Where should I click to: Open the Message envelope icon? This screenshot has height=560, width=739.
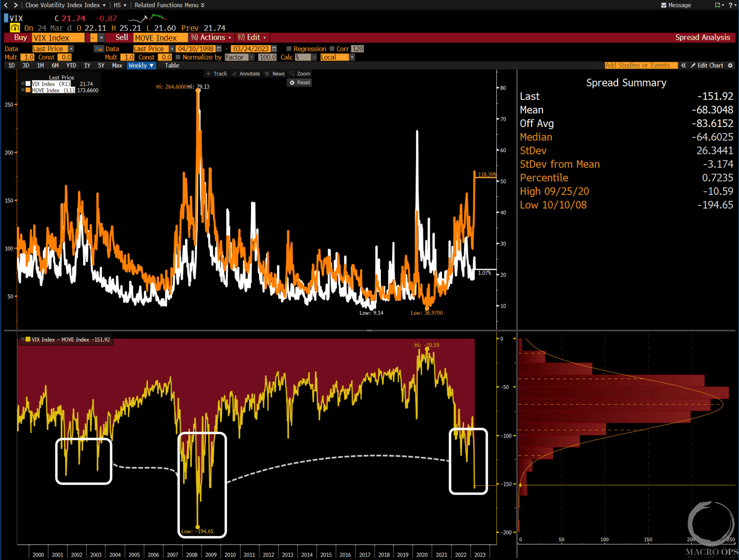tap(664, 5)
